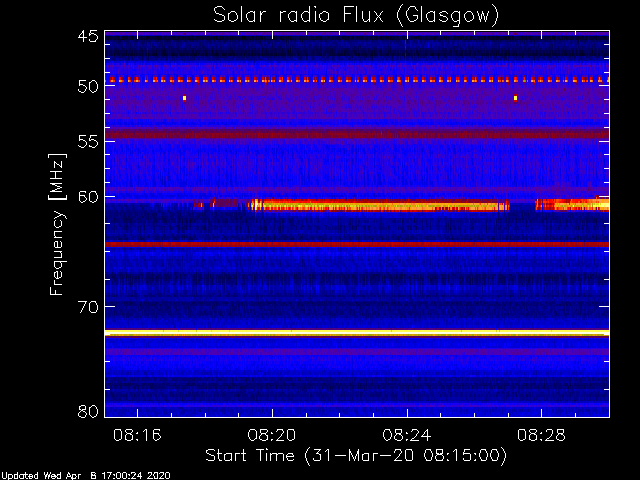The image size is (640, 480).
Task: Click the long yellow burst near 61 MHz
Action: coord(378,205)
